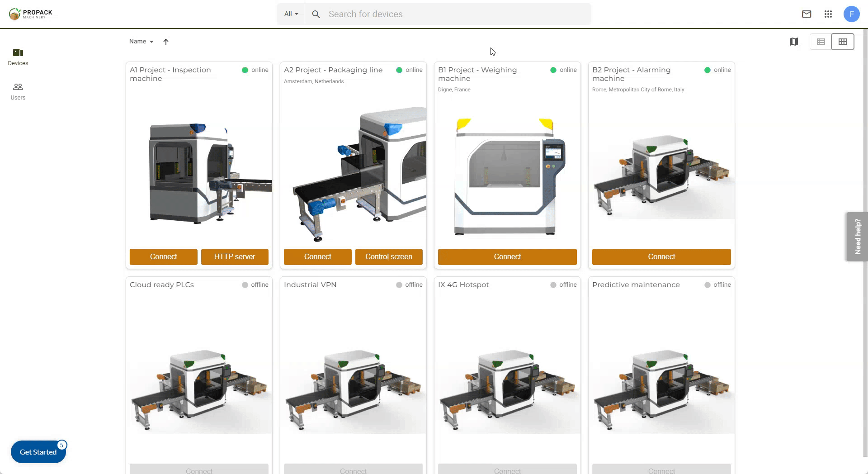The width and height of the screenshot is (868, 474).
Task: Open the All filter dropdown
Action: pos(291,14)
